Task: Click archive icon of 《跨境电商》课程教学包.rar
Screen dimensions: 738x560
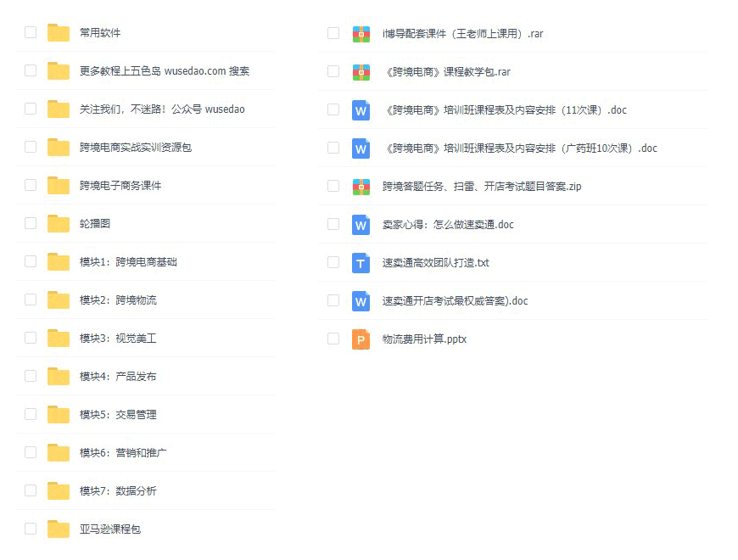Action: coord(361,72)
